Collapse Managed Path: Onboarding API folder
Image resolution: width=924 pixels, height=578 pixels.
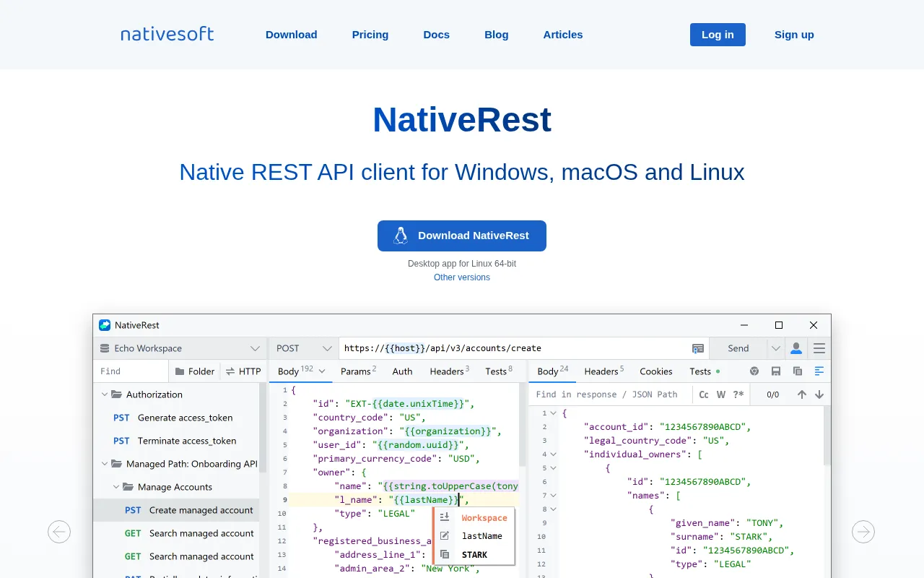105,464
